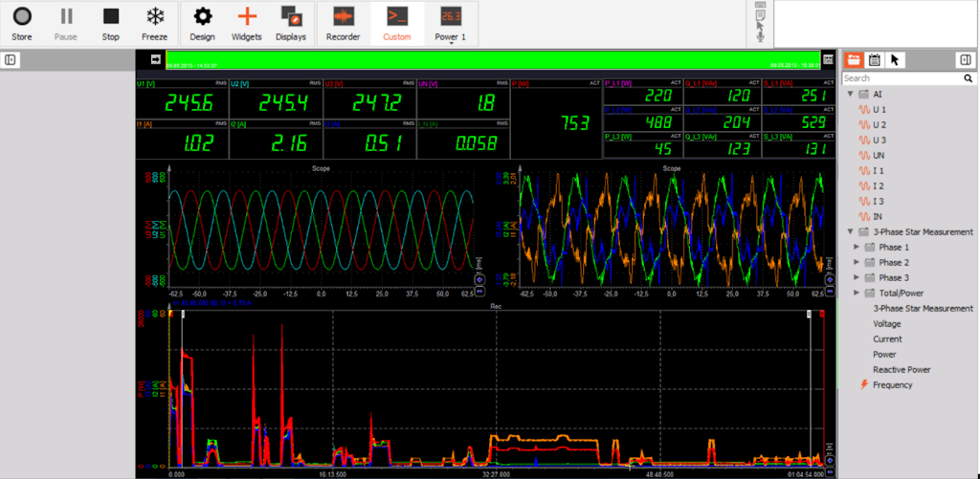Expand the Total/Power folder
The height and width of the screenshot is (479, 980).
(x=857, y=293)
